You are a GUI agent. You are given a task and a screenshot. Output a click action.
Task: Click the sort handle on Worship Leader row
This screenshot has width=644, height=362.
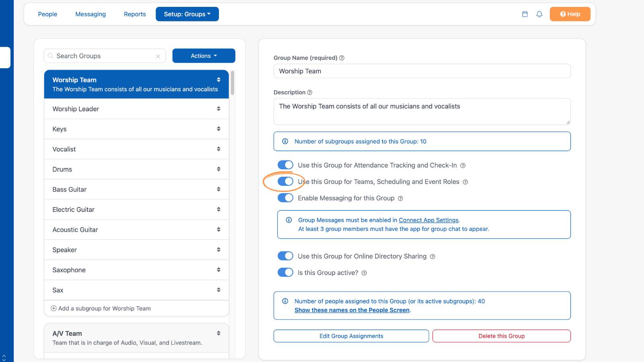219,109
